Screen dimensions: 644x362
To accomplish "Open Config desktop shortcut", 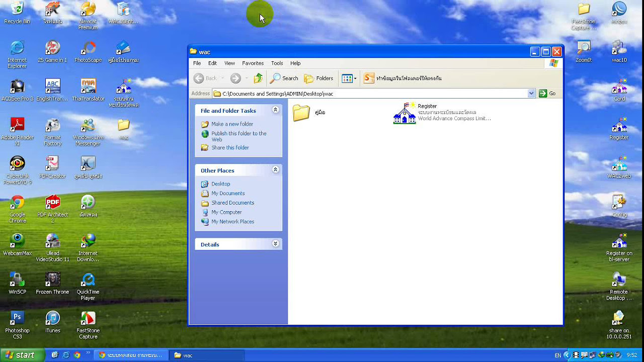I will click(x=619, y=206).
